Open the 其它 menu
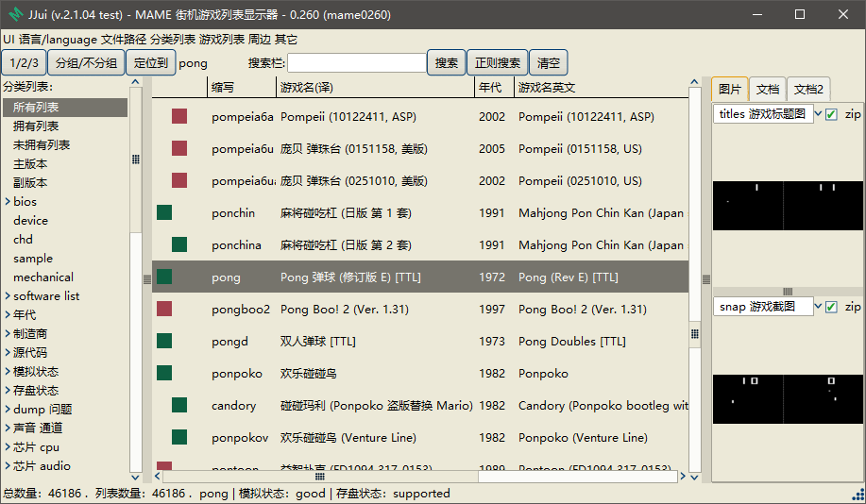The image size is (866, 504). point(286,40)
